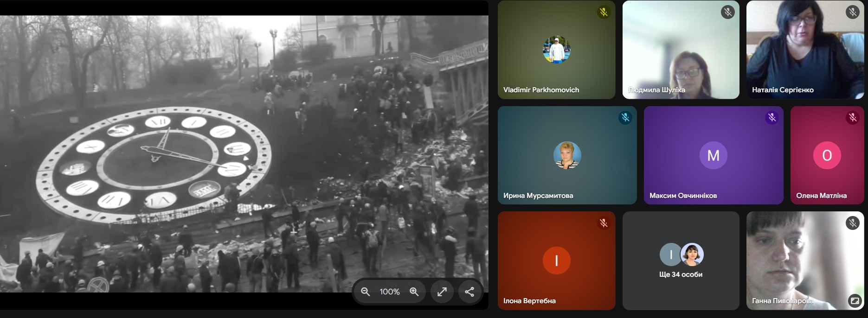
Task: Click the 100% zoom level indicator
Action: [390, 292]
